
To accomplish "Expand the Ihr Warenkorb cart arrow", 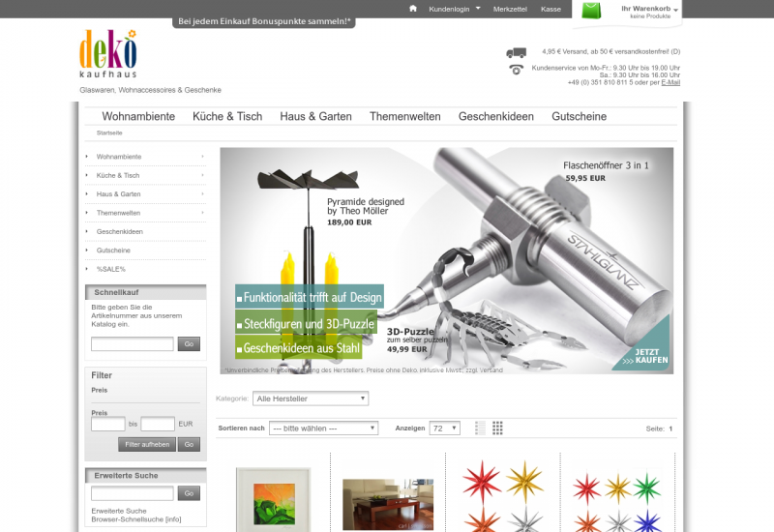I will [676, 10].
